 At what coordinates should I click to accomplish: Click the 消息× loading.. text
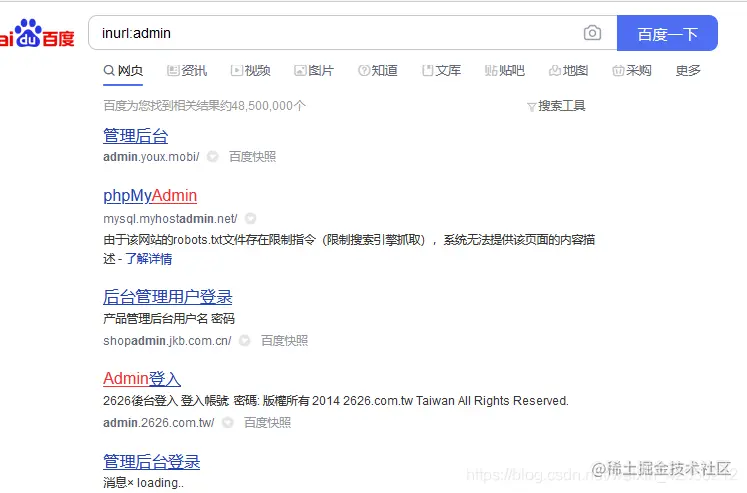coord(143,483)
